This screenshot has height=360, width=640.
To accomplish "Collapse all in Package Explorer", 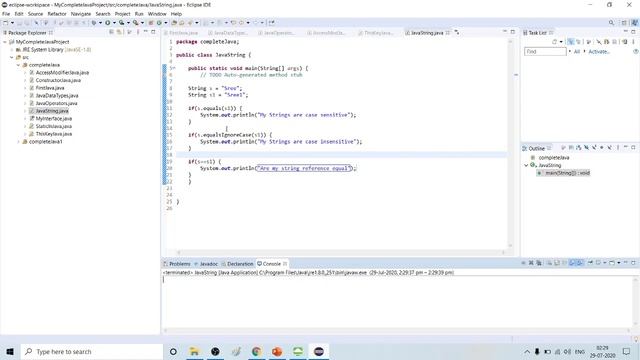I will [x=111, y=32].
